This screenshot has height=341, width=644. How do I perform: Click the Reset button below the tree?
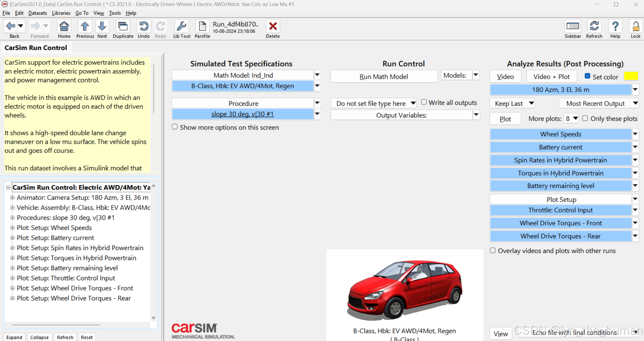click(87, 337)
